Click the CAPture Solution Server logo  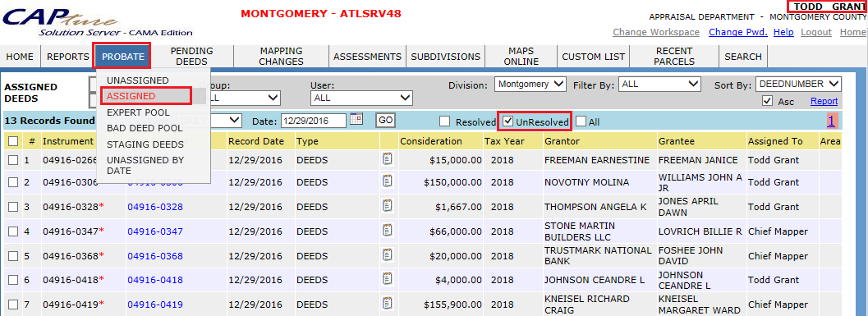point(97,22)
